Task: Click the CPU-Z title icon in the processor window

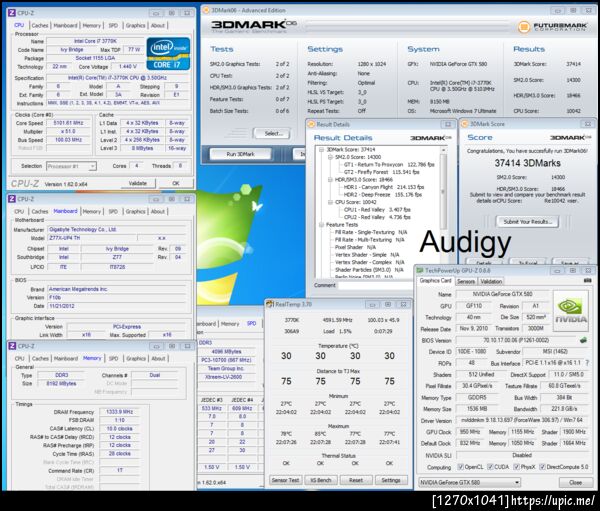Action: [x=11, y=13]
